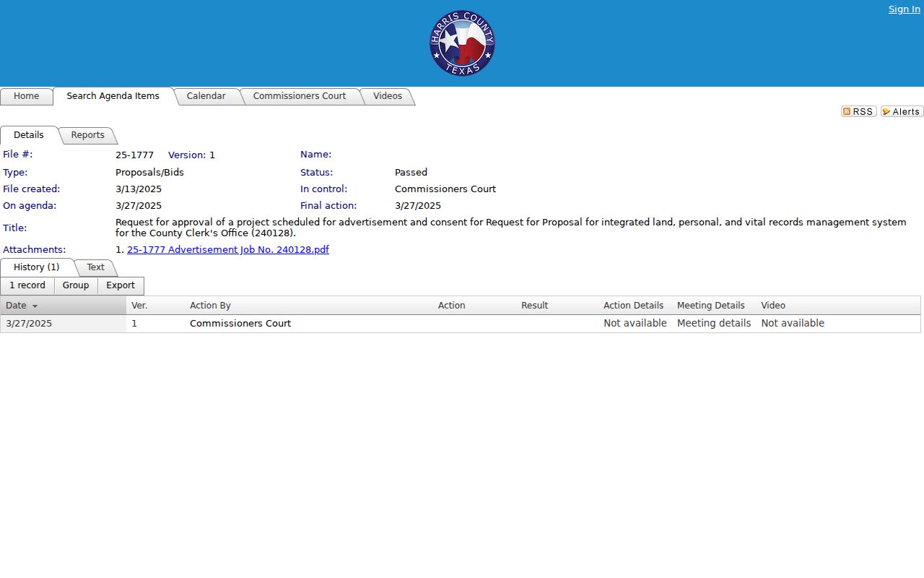The height and width of the screenshot is (578, 924).
Task: Click the Export button
Action: tap(121, 285)
